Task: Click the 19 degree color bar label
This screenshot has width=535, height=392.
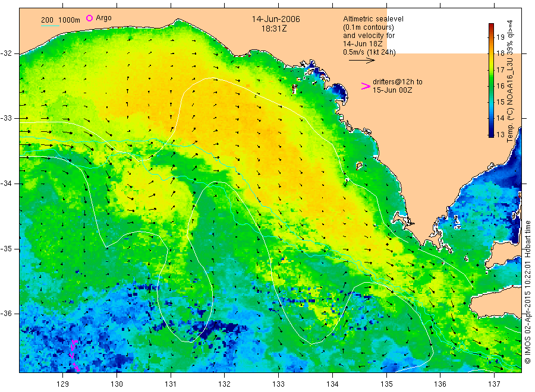Action: tap(500, 37)
